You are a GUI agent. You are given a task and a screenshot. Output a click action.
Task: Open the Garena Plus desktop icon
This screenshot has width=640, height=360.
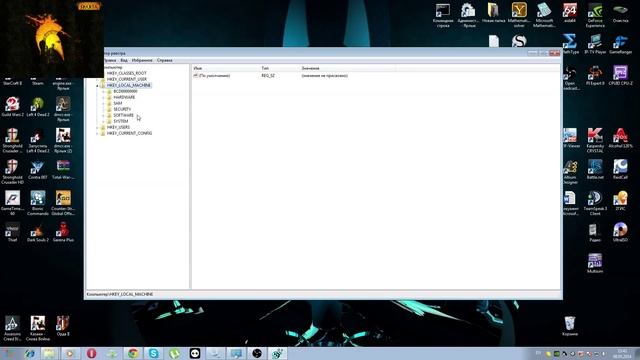[63, 232]
